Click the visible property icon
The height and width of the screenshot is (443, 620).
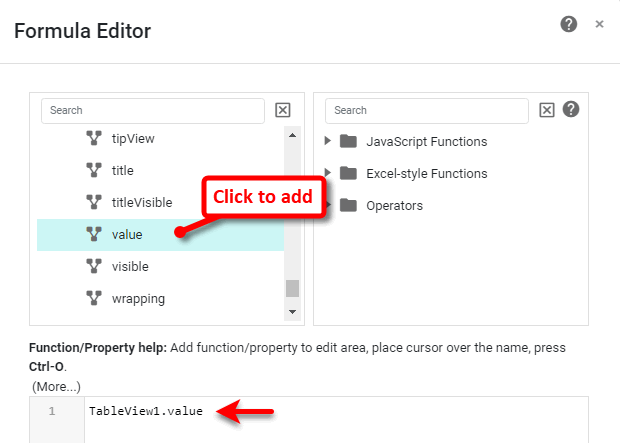coord(94,266)
